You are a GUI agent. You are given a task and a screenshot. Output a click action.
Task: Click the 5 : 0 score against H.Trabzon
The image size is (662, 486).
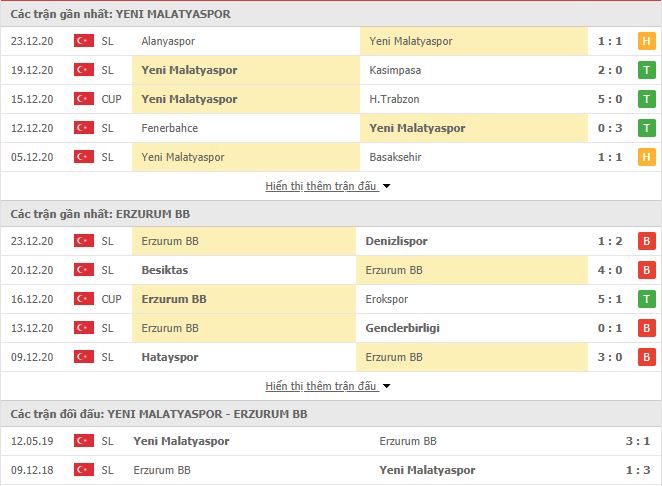click(x=610, y=99)
